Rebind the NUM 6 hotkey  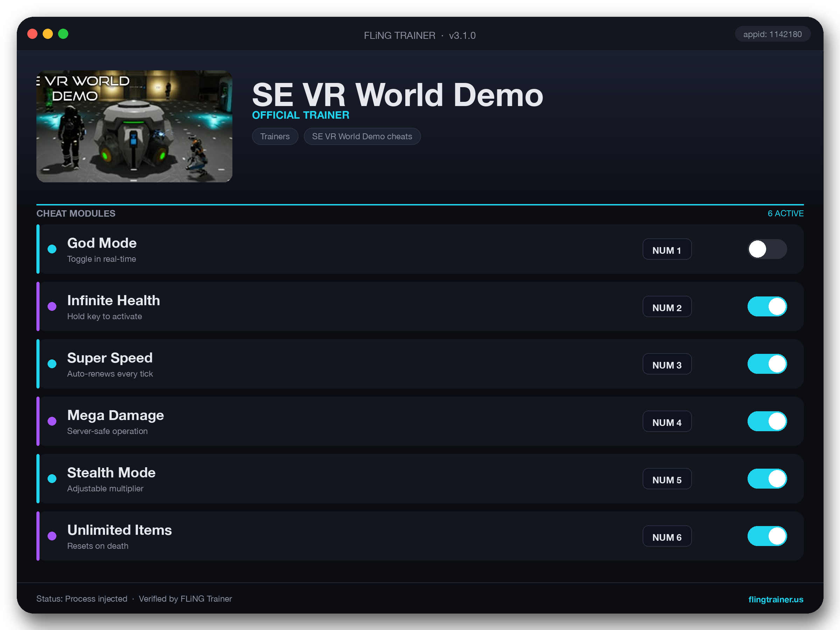(x=667, y=536)
